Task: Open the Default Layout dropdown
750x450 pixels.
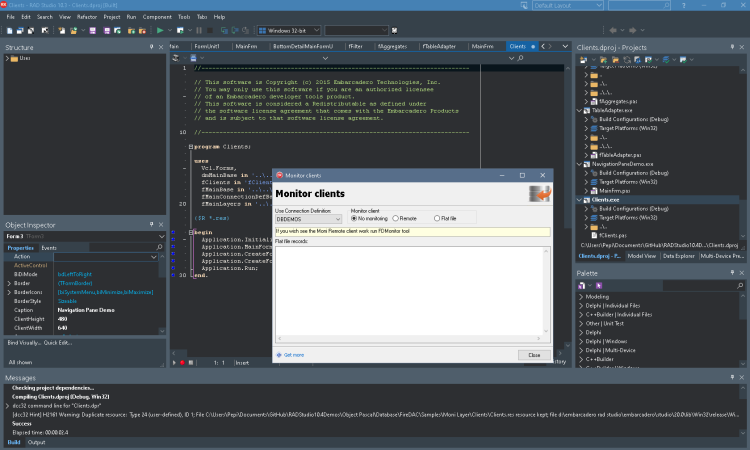Action: (x=568, y=5)
